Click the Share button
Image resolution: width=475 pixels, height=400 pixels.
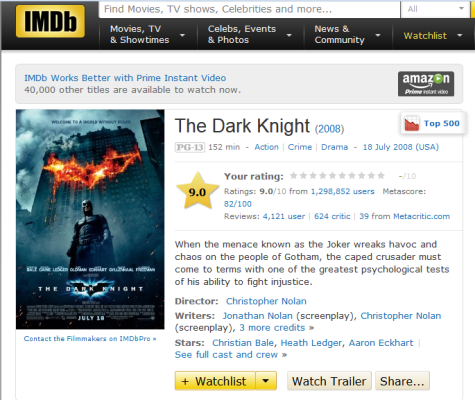[x=402, y=381]
